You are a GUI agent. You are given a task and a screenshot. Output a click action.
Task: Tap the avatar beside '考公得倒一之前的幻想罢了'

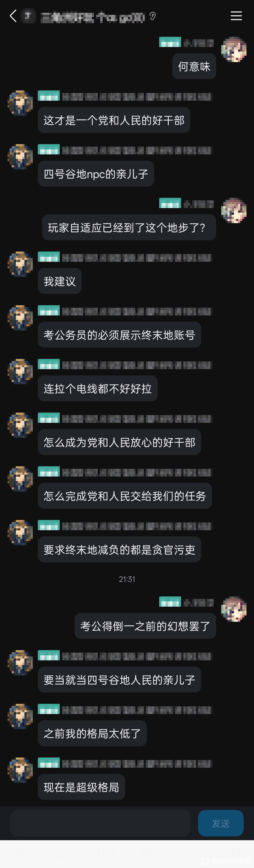click(234, 609)
